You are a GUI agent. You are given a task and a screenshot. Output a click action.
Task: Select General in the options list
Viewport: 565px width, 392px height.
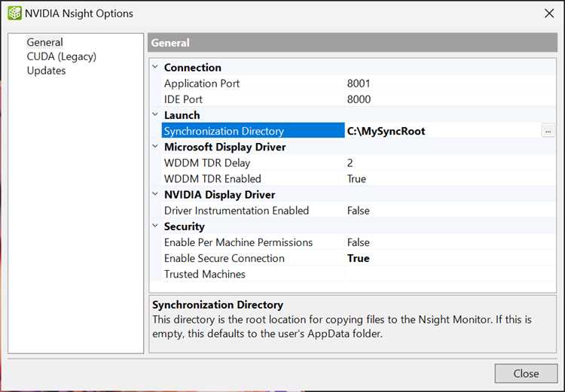point(44,42)
